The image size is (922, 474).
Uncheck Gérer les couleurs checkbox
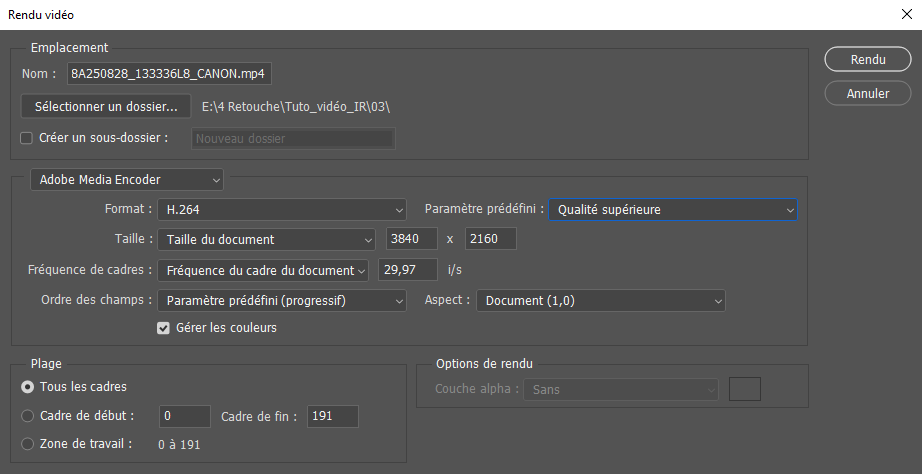[x=164, y=328]
